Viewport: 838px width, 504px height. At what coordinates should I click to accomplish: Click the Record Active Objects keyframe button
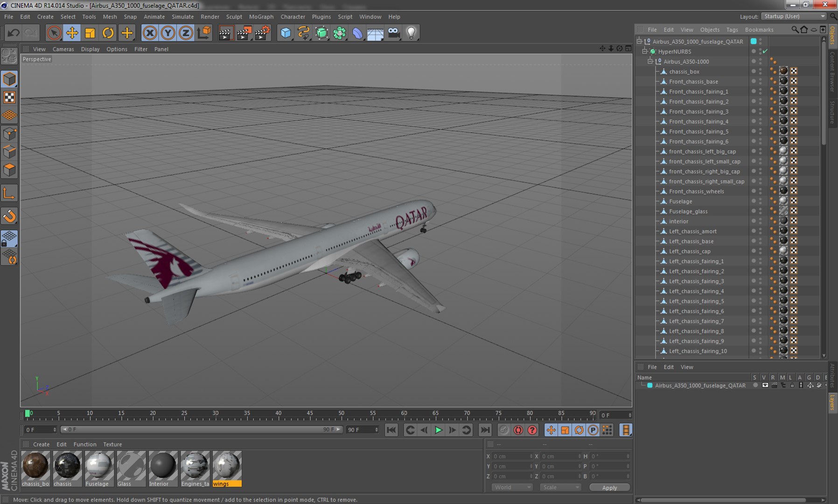[x=504, y=430]
